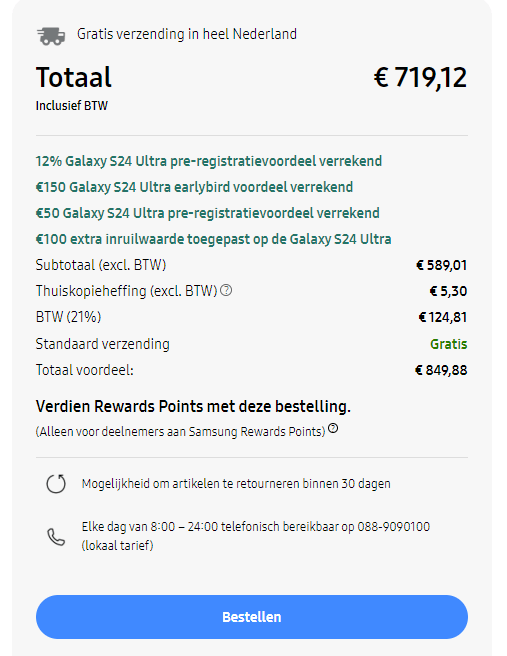Click the blue Bestellen button

point(252,617)
